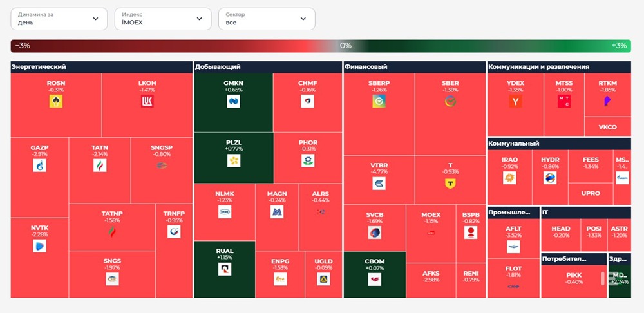
Task: Open the 'Динамика за' day dropdown
Action: [x=59, y=19]
